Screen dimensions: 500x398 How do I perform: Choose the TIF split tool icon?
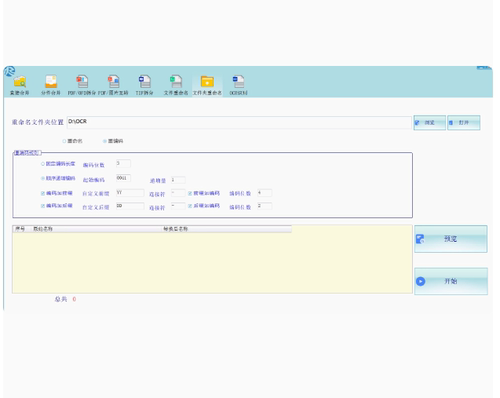click(144, 85)
